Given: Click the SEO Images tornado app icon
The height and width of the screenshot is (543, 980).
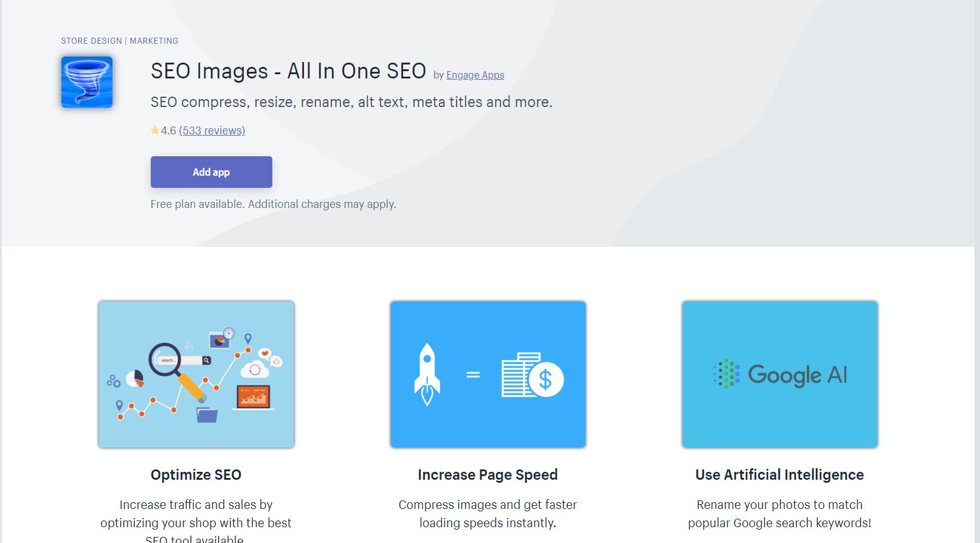Looking at the screenshot, I should 87,82.
